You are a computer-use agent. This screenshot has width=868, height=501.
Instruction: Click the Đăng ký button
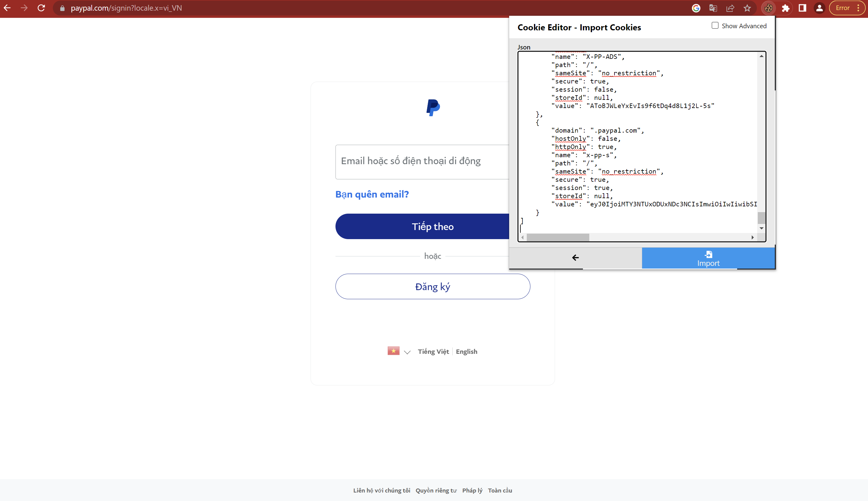tap(433, 287)
